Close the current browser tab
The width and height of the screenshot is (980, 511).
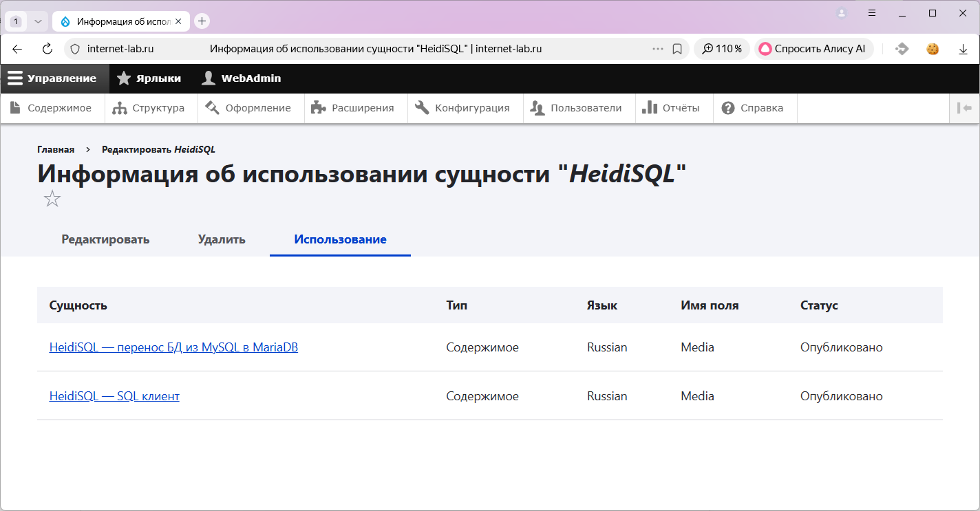(x=178, y=21)
